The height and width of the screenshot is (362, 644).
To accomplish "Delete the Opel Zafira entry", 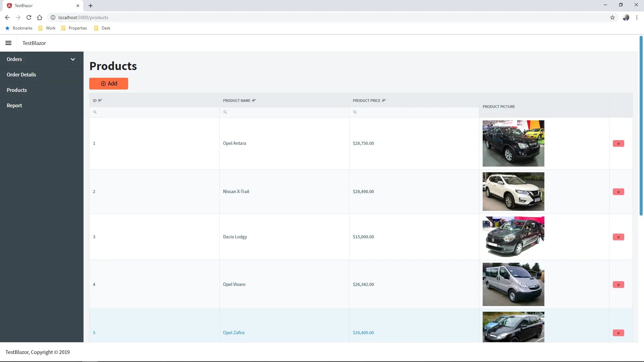I will (x=619, y=333).
